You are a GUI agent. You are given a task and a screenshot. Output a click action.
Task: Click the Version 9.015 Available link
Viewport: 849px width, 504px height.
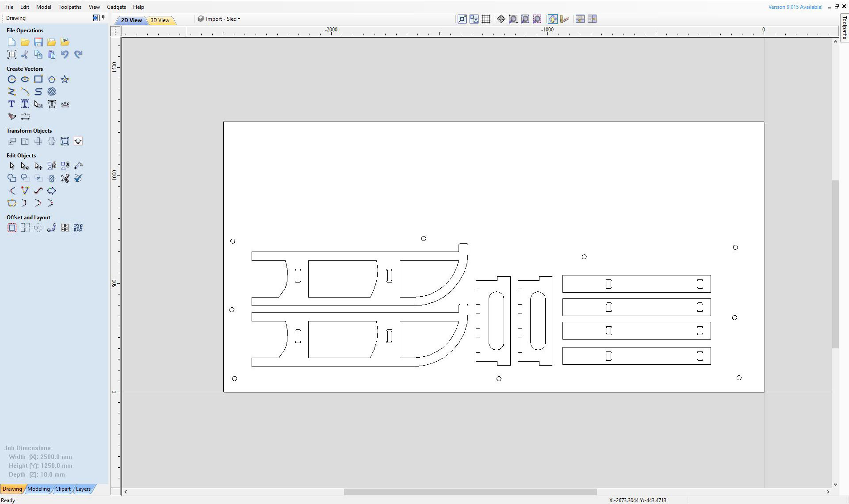pyautogui.click(x=795, y=7)
